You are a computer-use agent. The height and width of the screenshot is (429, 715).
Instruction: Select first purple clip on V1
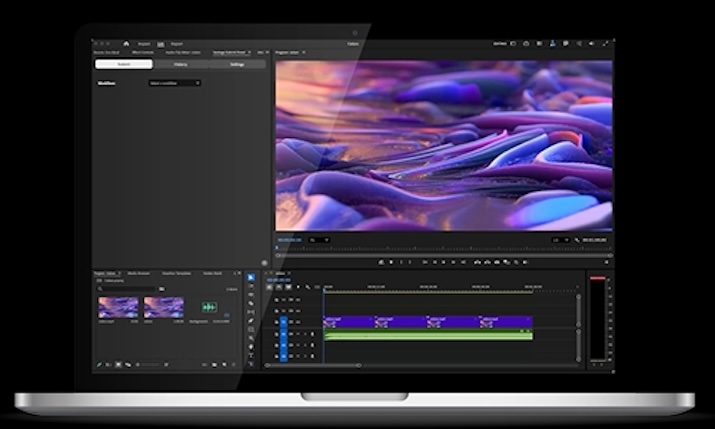point(348,322)
